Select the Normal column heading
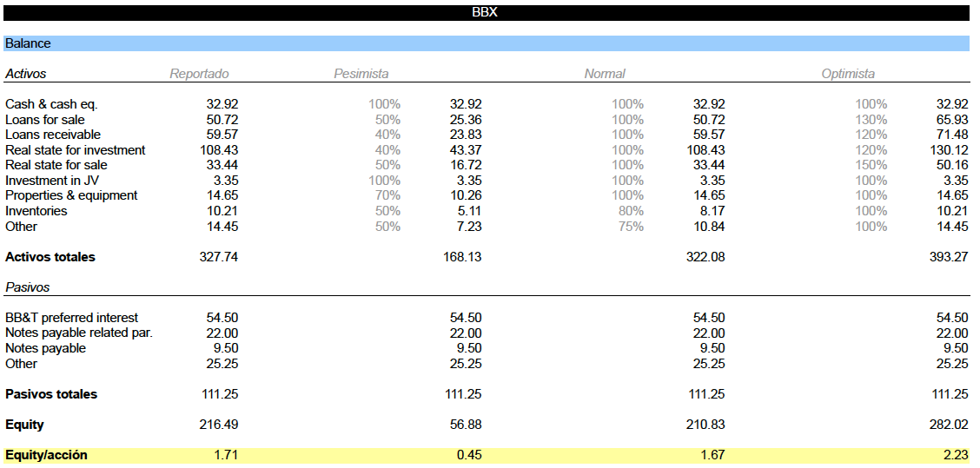The height and width of the screenshot is (468, 980). pos(605,74)
